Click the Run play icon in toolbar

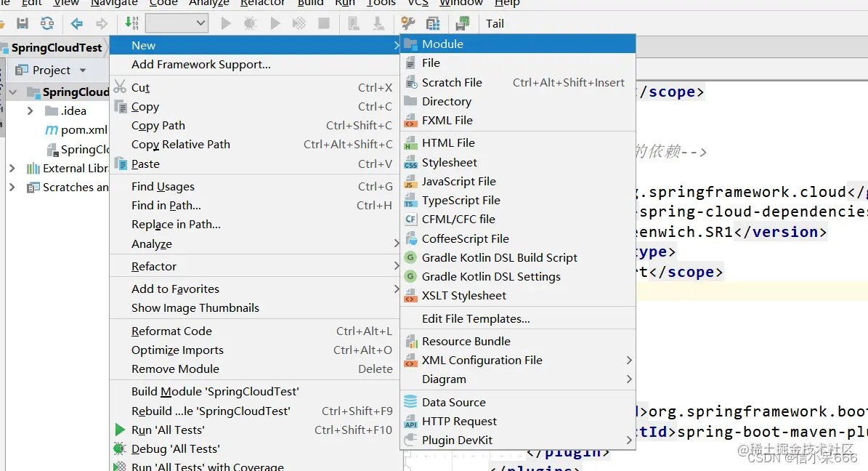[225, 23]
